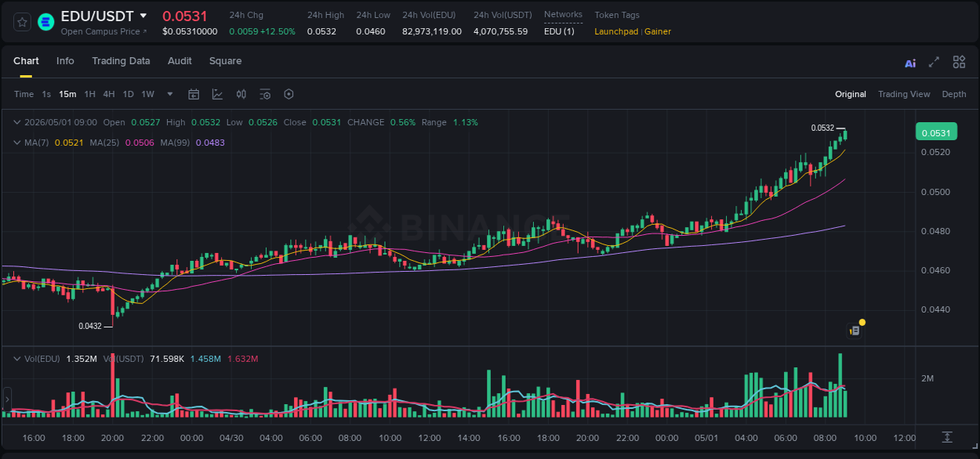Open the Square tab
Image resolution: width=980 pixels, height=459 pixels.
tap(225, 61)
